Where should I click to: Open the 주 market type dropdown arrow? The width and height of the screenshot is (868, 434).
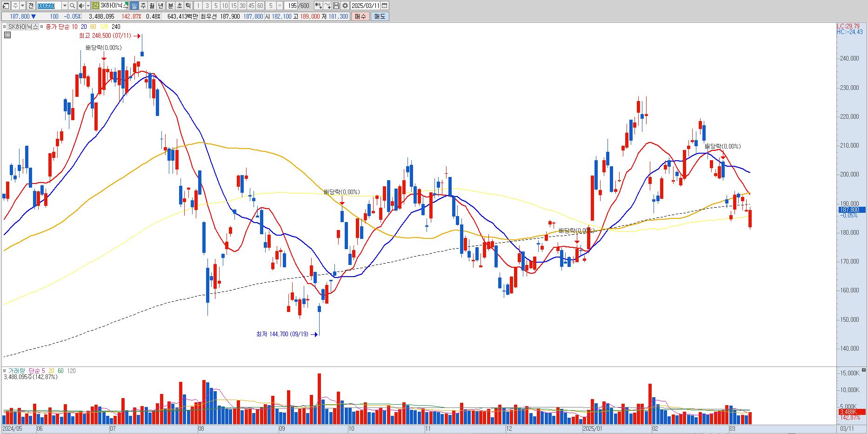pyautogui.click(x=22, y=6)
